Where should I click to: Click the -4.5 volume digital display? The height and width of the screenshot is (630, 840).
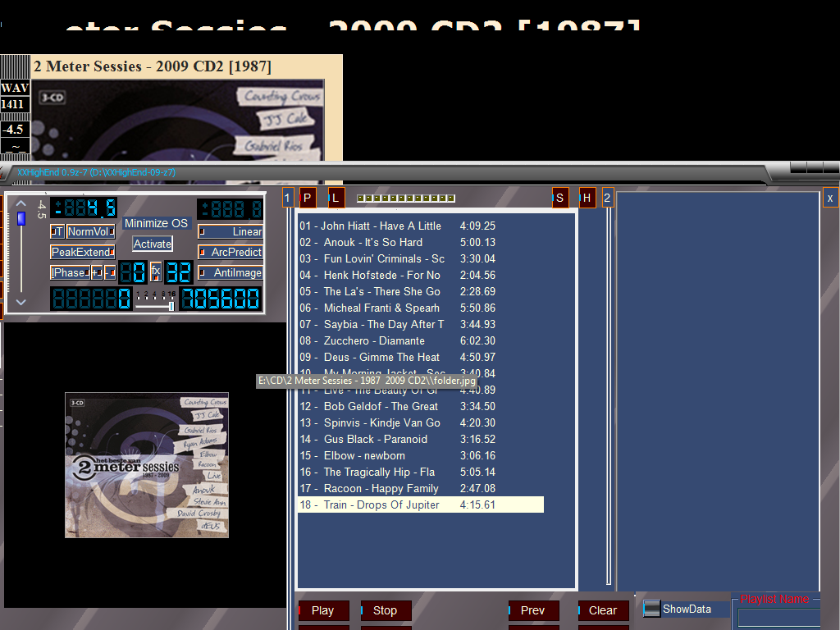84,208
